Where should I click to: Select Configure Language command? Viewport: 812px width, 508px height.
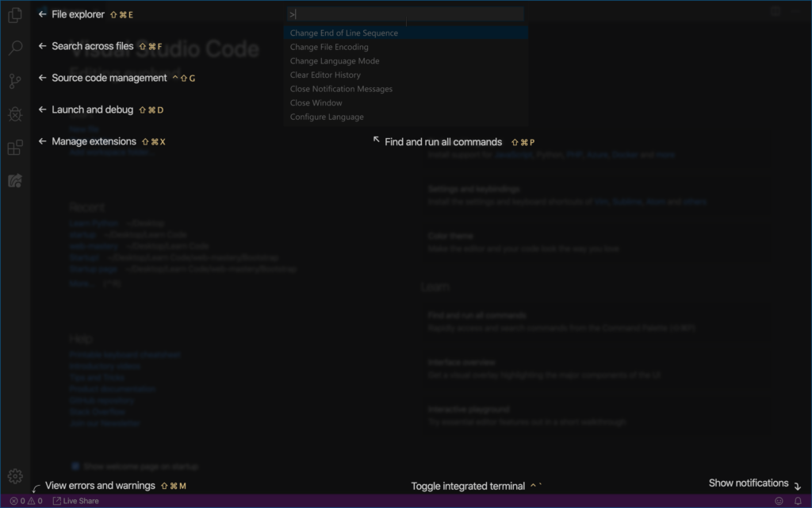click(x=406, y=117)
